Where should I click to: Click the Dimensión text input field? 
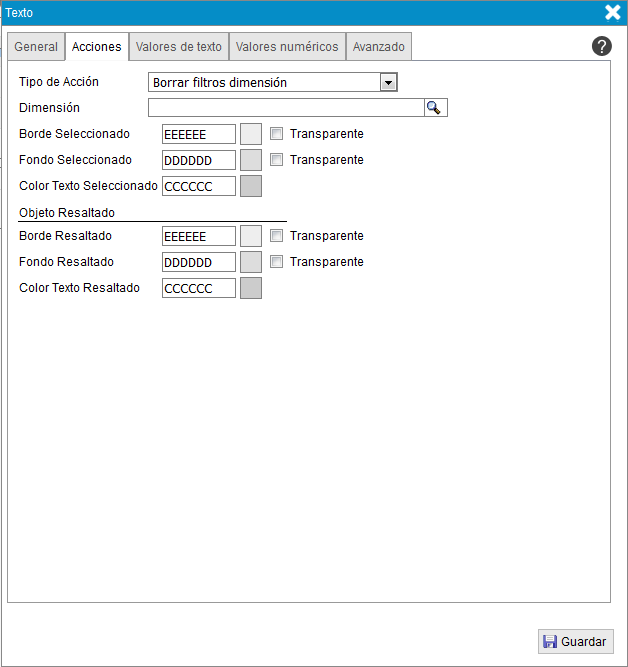tap(285, 108)
